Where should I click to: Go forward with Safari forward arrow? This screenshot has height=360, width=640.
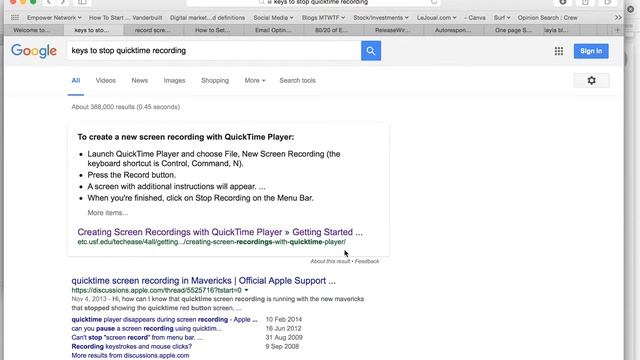coord(62,2)
